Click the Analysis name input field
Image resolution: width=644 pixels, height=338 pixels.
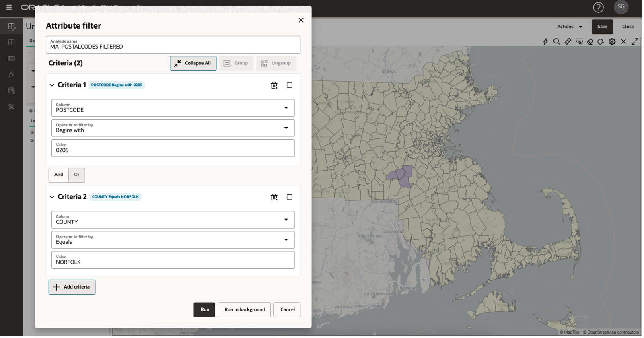point(174,45)
